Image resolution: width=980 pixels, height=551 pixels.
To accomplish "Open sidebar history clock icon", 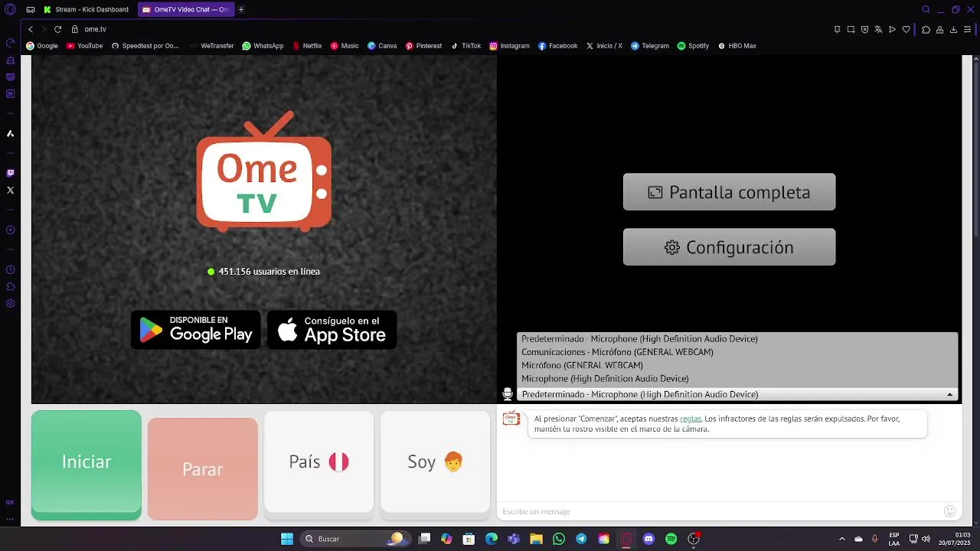I will click(x=10, y=269).
